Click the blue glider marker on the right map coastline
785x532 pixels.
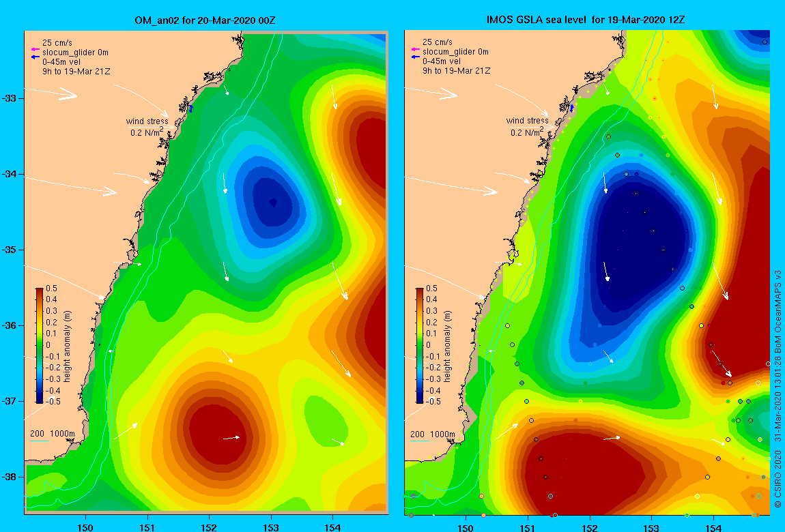coord(572,108)
